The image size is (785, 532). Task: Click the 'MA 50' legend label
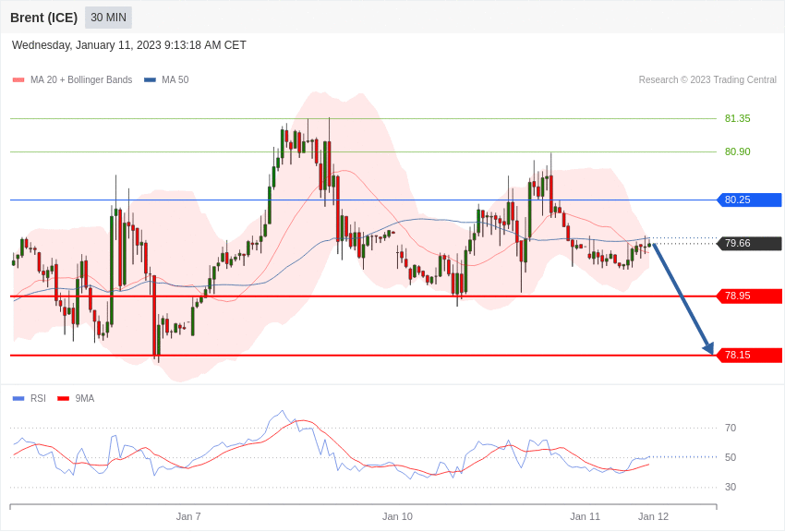(175, 80)
